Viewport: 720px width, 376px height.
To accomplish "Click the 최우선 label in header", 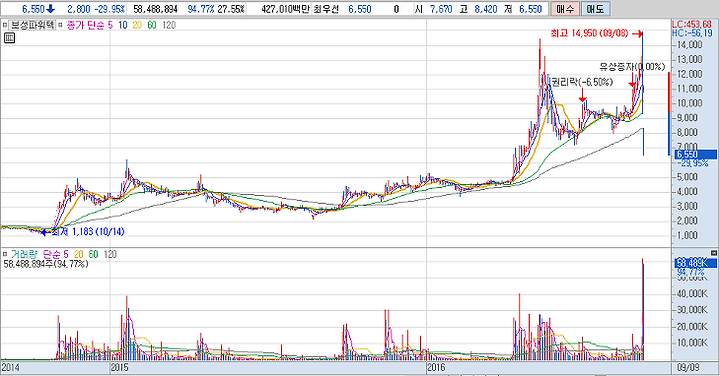I will (326, 9).
